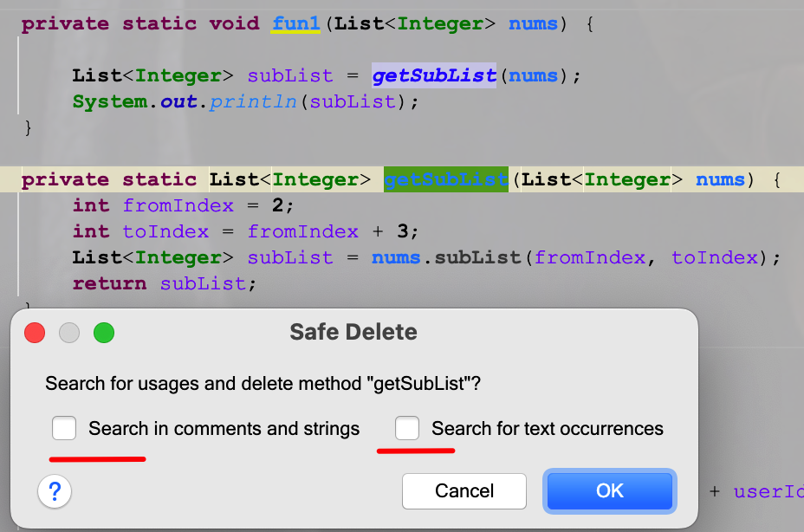The image size is (804, 532).
Task: Confirm deletion with the OK button
Action: point(609,491)
